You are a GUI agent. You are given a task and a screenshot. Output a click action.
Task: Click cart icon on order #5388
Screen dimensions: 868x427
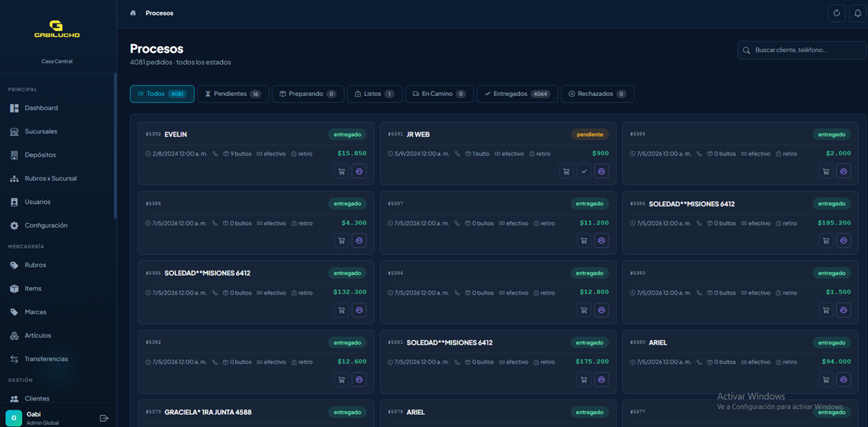point(342,240)
